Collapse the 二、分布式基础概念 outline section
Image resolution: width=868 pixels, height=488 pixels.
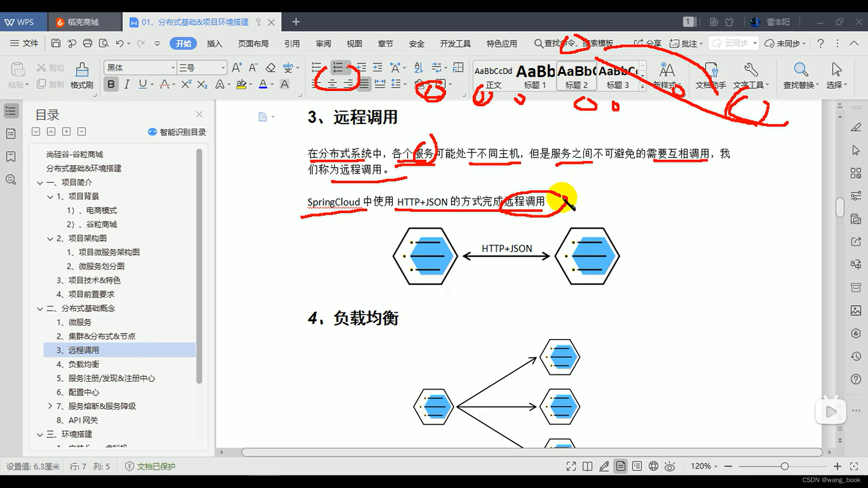[x=40, y=308]
